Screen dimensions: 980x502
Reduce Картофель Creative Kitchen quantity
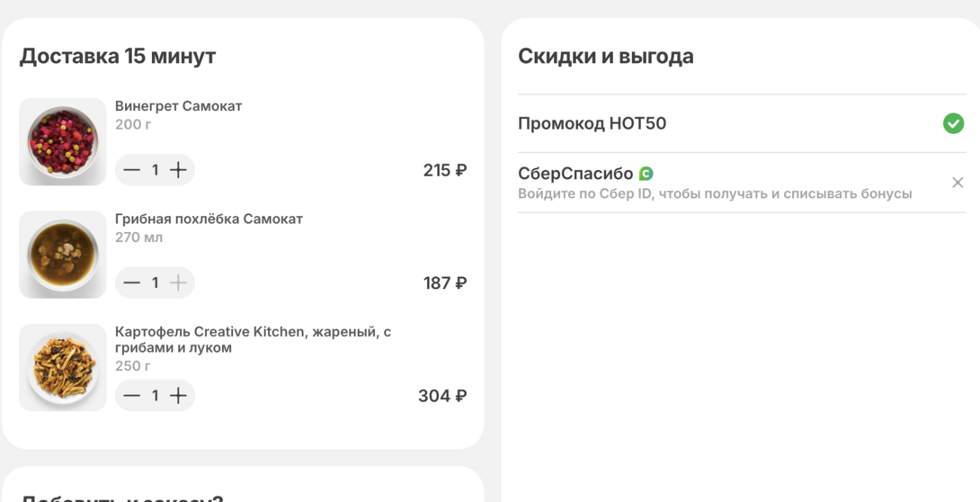click(x=132, y=396)
